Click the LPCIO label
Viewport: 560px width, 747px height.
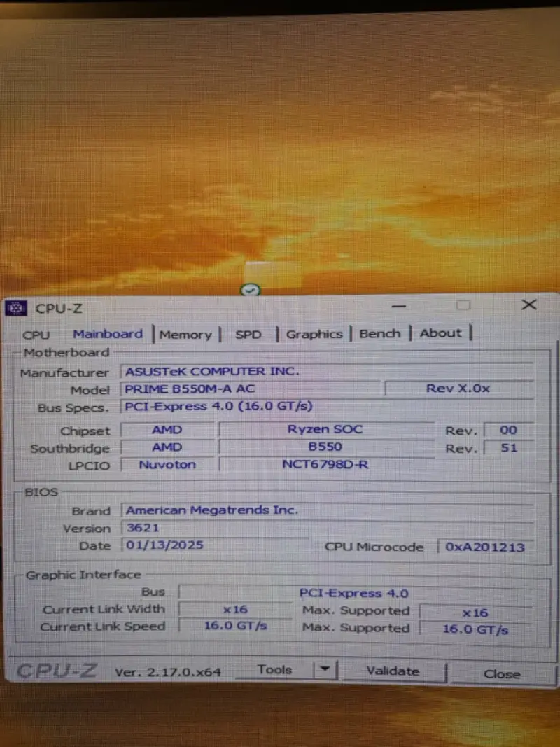89,466
